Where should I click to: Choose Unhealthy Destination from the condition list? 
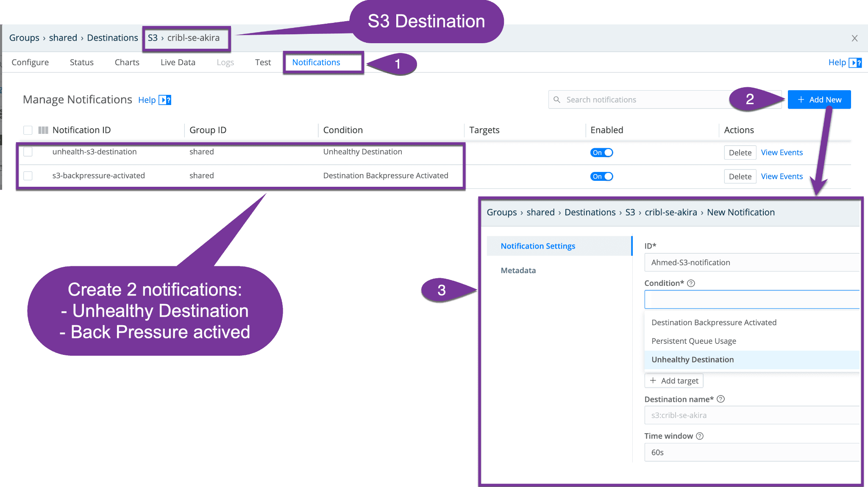point(693,360)
